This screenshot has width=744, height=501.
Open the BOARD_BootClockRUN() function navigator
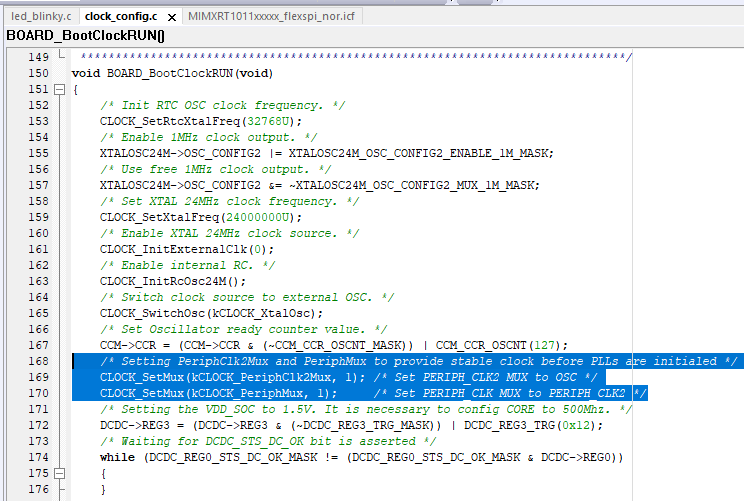click(85, 36)
